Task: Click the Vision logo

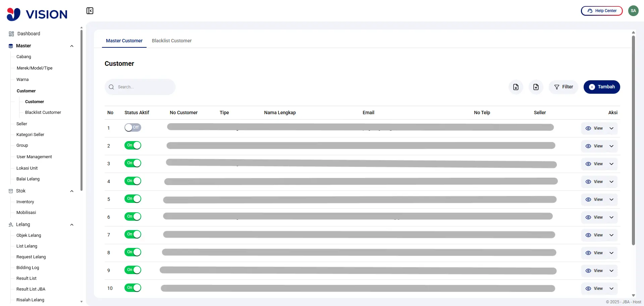Action: (37, 14)
